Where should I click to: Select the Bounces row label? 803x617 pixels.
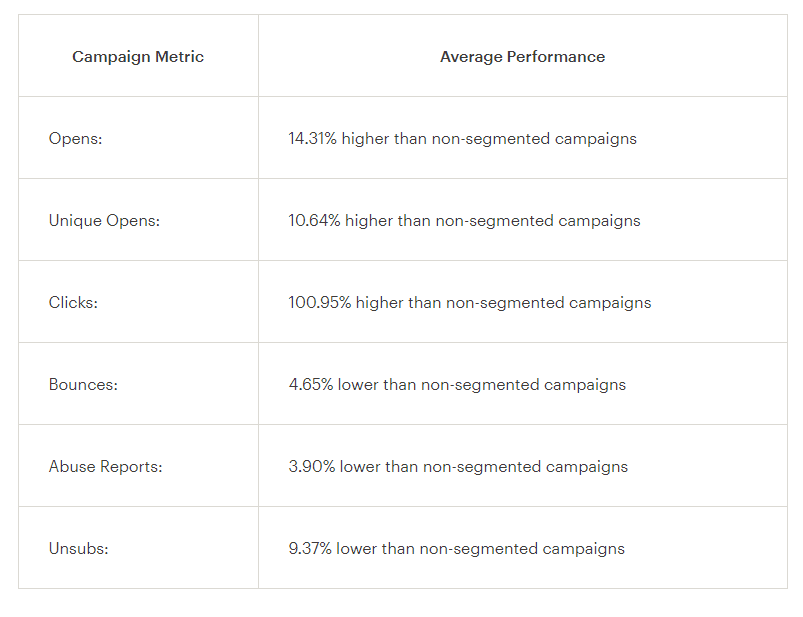(x=83, y=385)
